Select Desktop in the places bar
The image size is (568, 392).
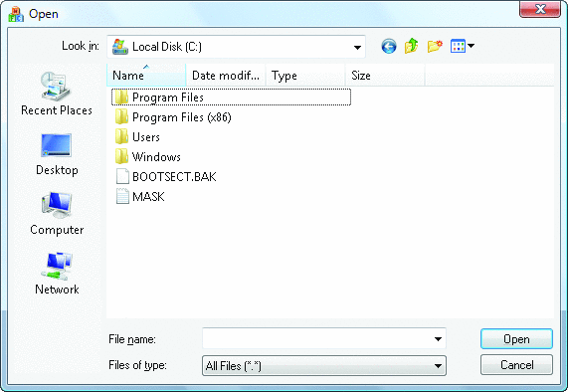tap(57, 154)
